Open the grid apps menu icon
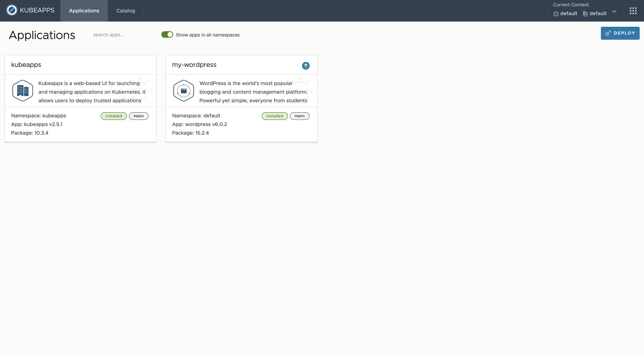Screen dimensions: 644x354 click(x=633, y=11)
